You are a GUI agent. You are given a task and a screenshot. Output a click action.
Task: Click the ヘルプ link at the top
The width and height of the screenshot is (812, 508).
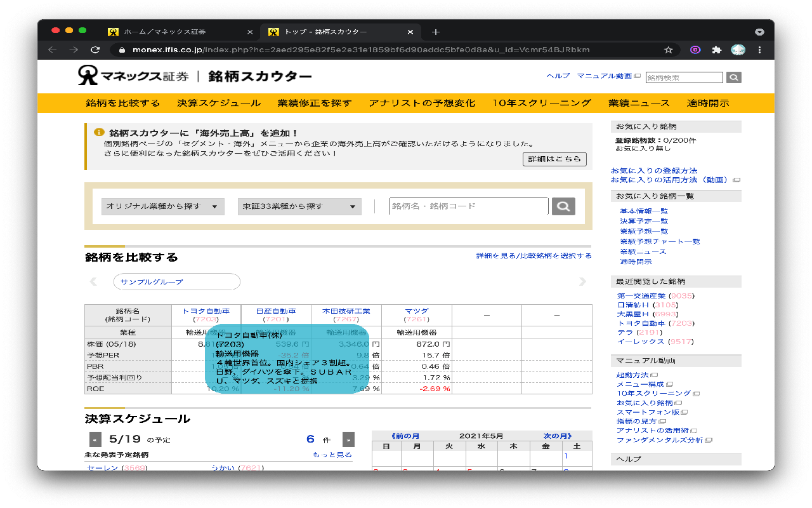558,76
